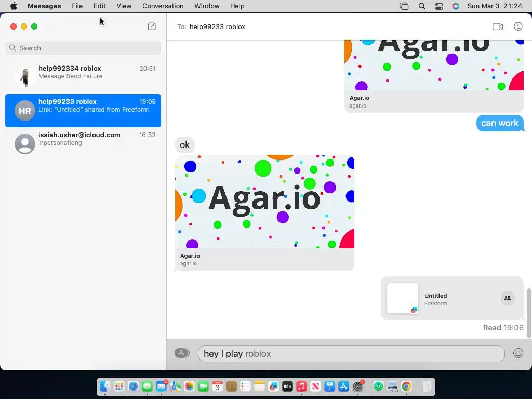Open the Apple menu
The width and height of the screenshot is (532, 399).
point(14,6)
